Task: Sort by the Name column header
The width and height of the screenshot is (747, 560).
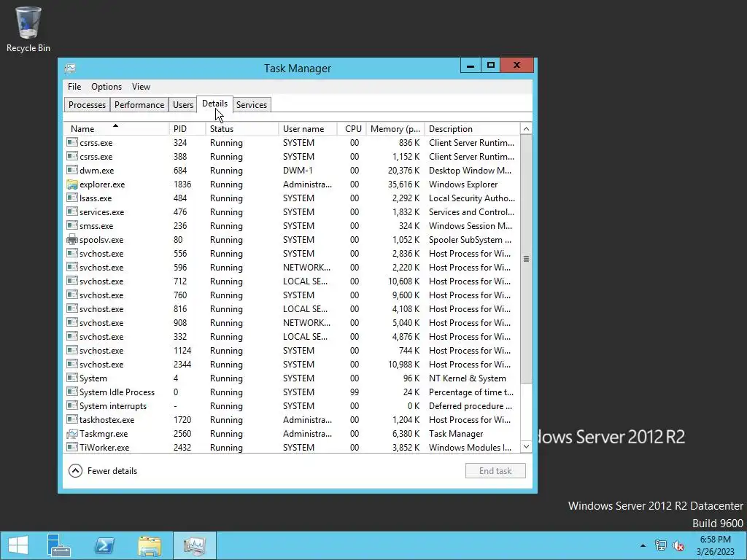Action: 117,128
